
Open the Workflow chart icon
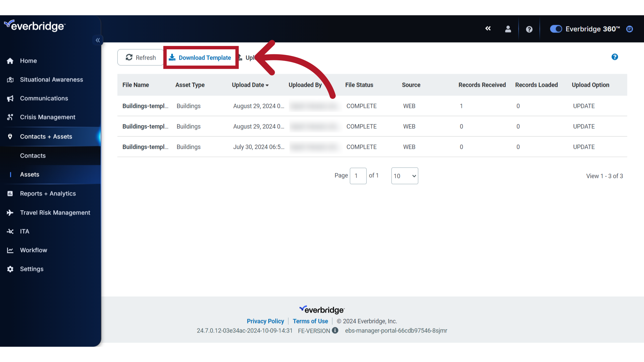point(10,250)
